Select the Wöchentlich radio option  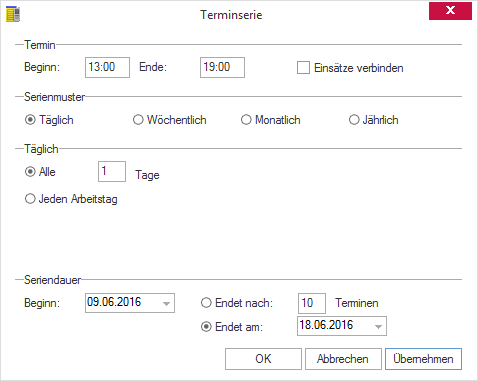point(138,120)
